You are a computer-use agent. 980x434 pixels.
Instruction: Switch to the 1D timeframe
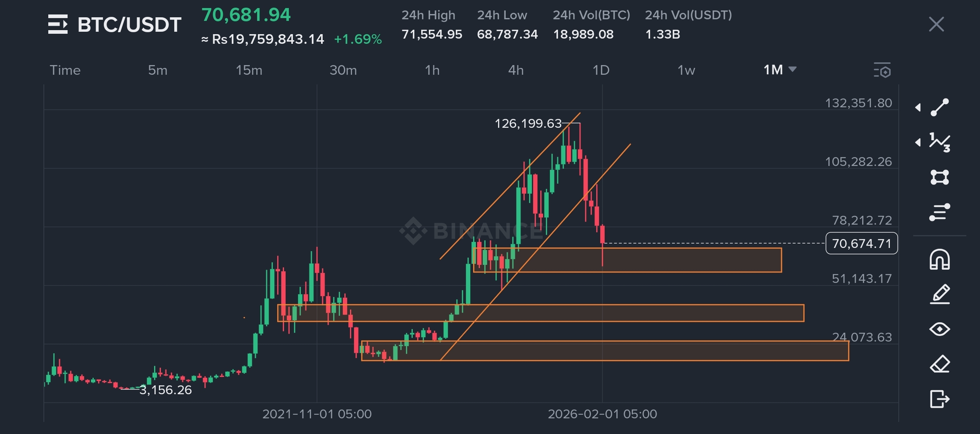pyautogui.click(x=601, y=70)
